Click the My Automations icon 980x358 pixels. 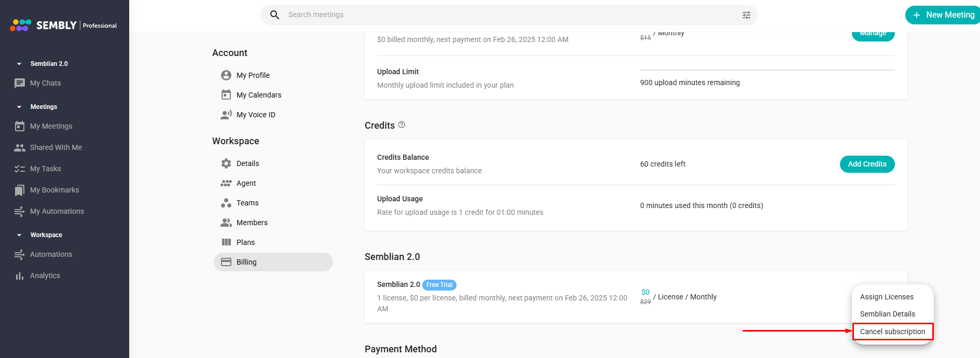(20, 211)
